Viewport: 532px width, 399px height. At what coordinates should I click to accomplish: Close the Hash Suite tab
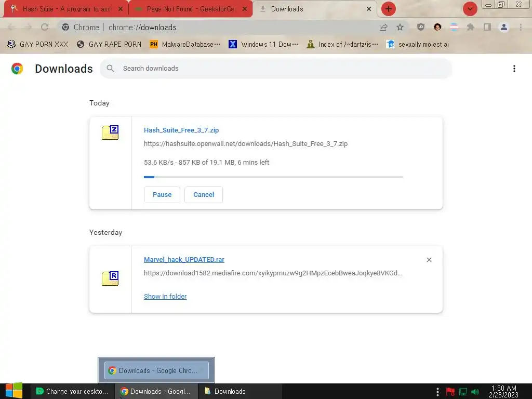tap(121, 9)
